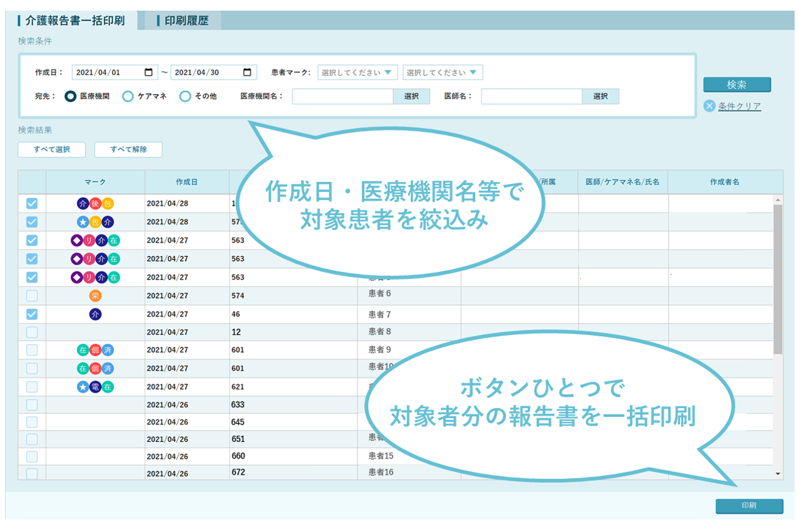Viewport: 799px width, 532px height.
Task: Switch to the 印刷履歴 tab
Action: [186, 21]
